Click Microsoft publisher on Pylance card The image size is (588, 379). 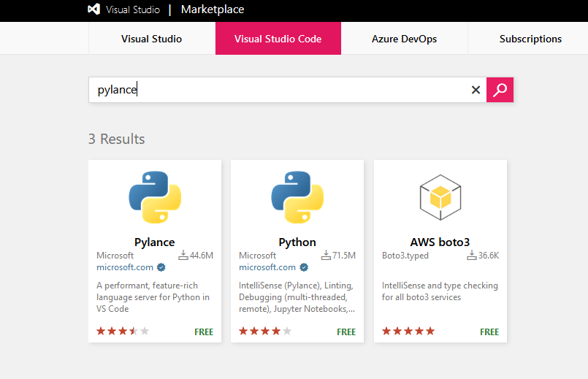[115, 256]
